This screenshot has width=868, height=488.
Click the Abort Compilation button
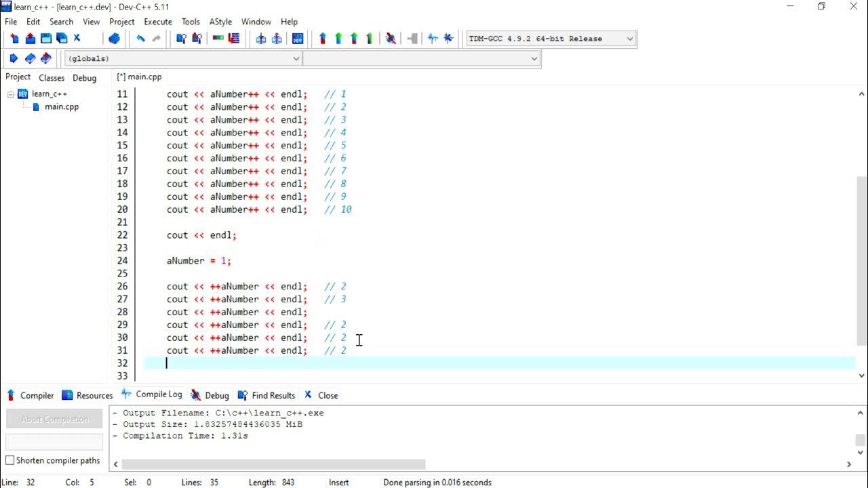pos(54,419)
